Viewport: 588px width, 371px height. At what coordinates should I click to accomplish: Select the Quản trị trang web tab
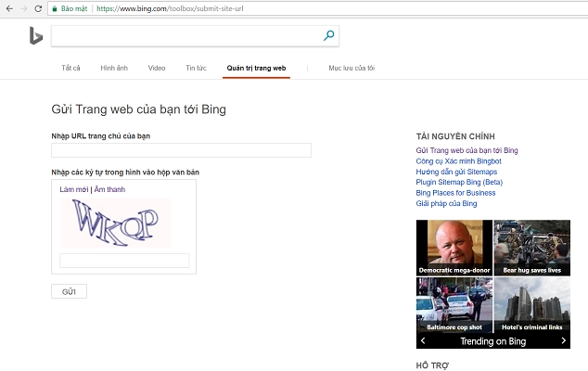(256, 68)
